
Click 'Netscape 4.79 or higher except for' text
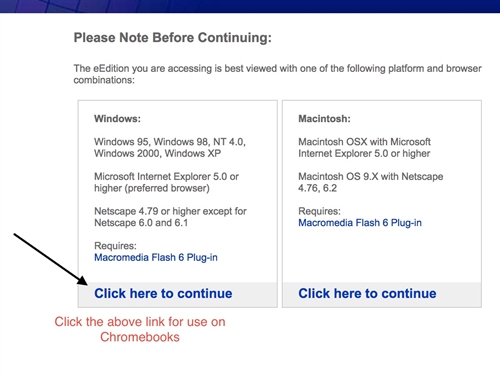170,211
